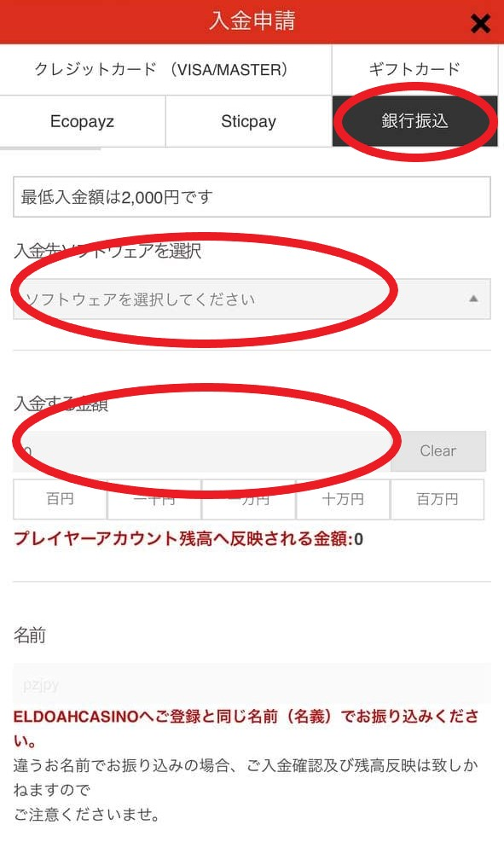Open the Ecopayz payment tab
This screenshot has width=504, height=842.
tap(82, 121)
